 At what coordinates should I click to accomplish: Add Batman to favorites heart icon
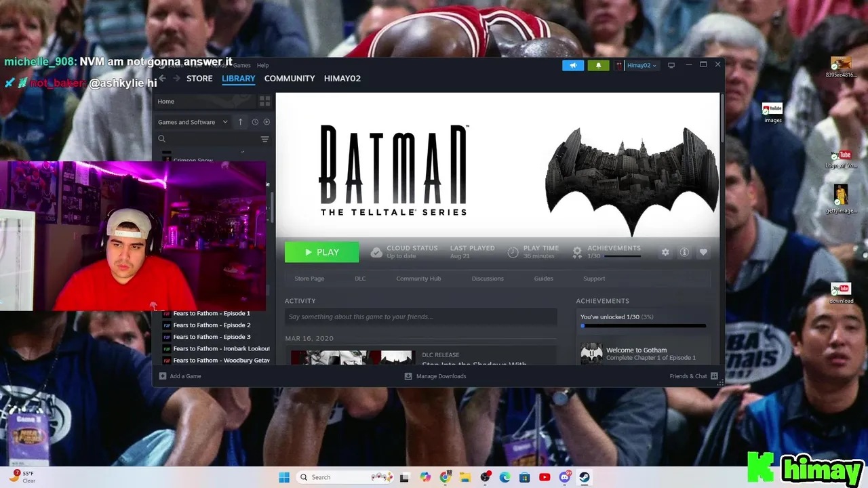[x=703, y=252]
